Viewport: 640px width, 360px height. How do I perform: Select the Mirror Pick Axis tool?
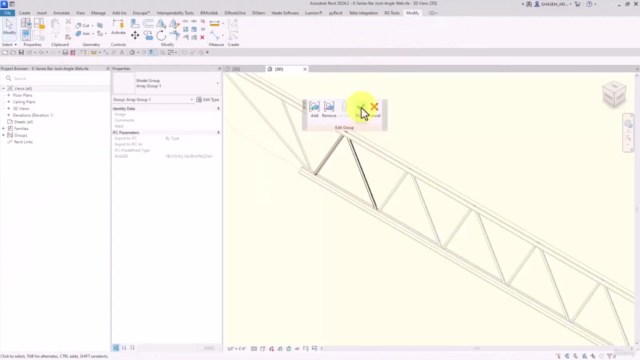pyautogui.click(x=161, y=24)
